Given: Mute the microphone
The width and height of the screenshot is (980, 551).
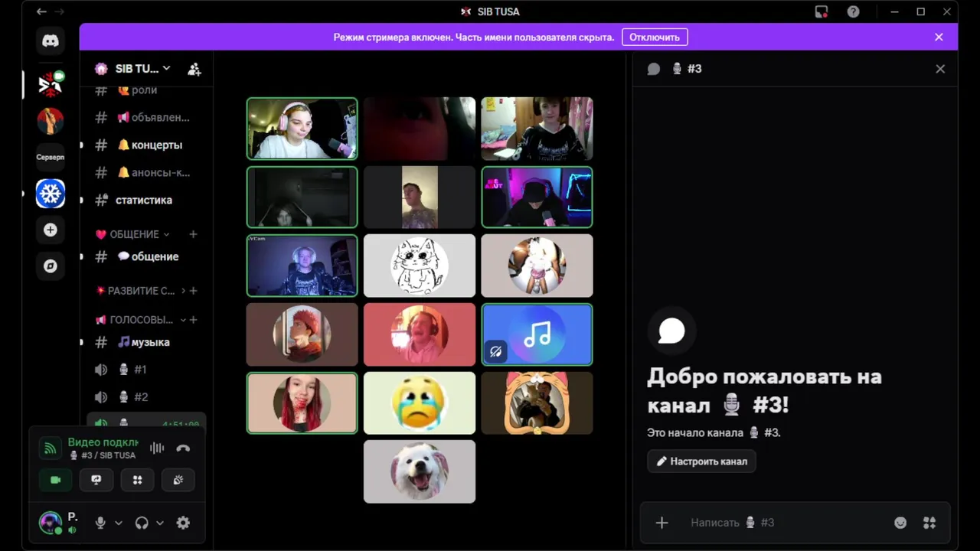Looking at the screenshot, I should coord(100,523).
